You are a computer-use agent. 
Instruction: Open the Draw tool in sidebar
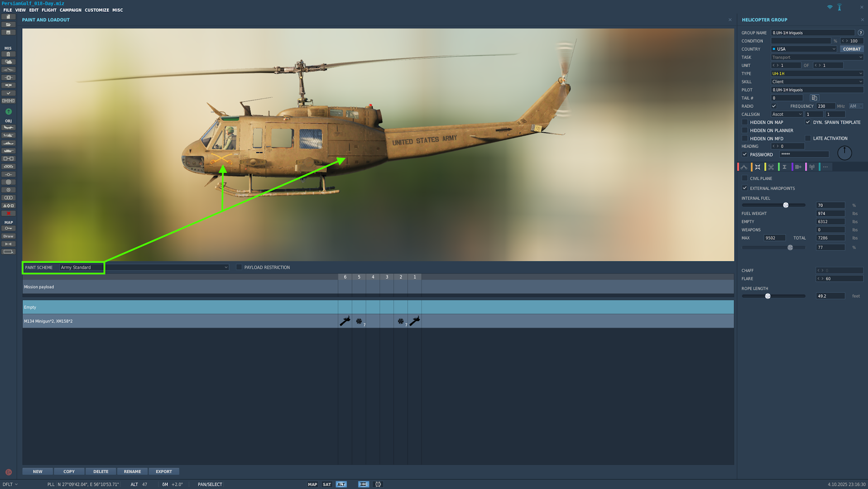pyautogui.click(x=8, y=236)
